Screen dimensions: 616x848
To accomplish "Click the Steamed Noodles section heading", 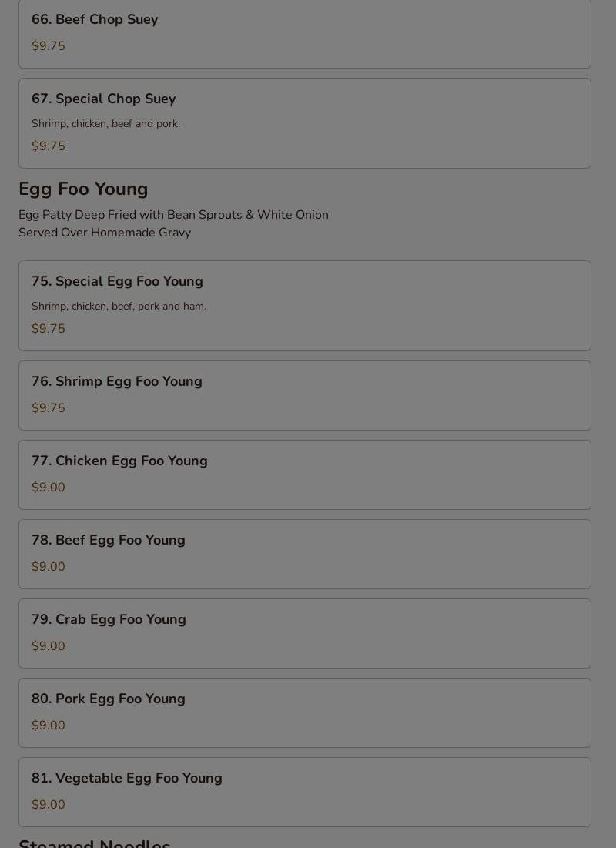I will 95,843.
